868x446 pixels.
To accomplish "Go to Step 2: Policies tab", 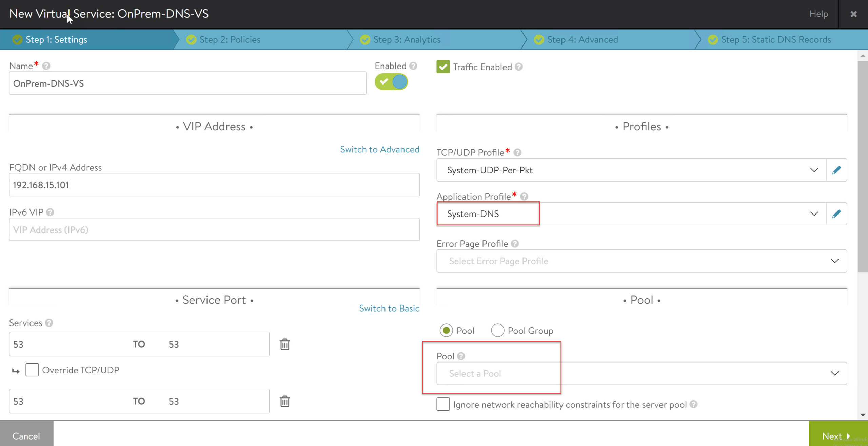I will pyautogui.click(x=230, y=40).
